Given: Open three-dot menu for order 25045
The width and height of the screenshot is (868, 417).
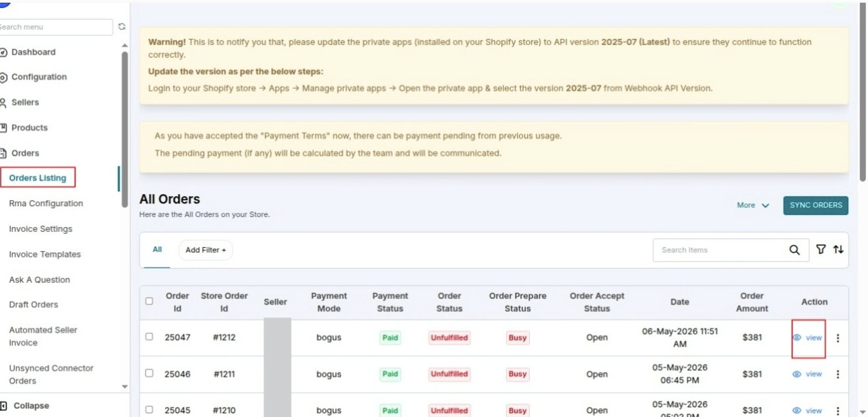Looking at the screenshot, I should pos(838,411).
